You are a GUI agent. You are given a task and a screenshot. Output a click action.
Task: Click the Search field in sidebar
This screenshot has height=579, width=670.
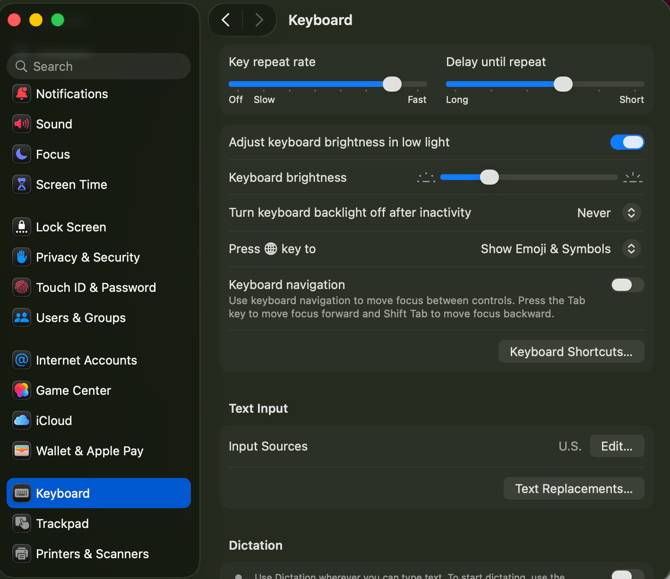coord(99,66)
